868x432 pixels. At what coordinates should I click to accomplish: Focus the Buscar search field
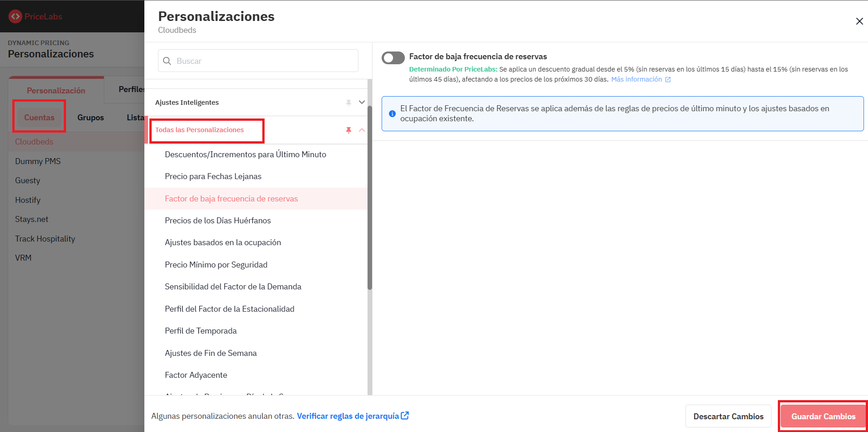pos(258,61)
